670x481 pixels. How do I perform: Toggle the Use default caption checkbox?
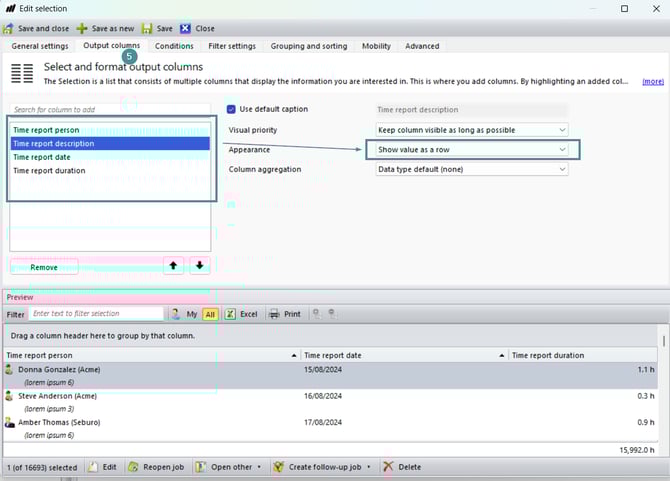(232, 109)
